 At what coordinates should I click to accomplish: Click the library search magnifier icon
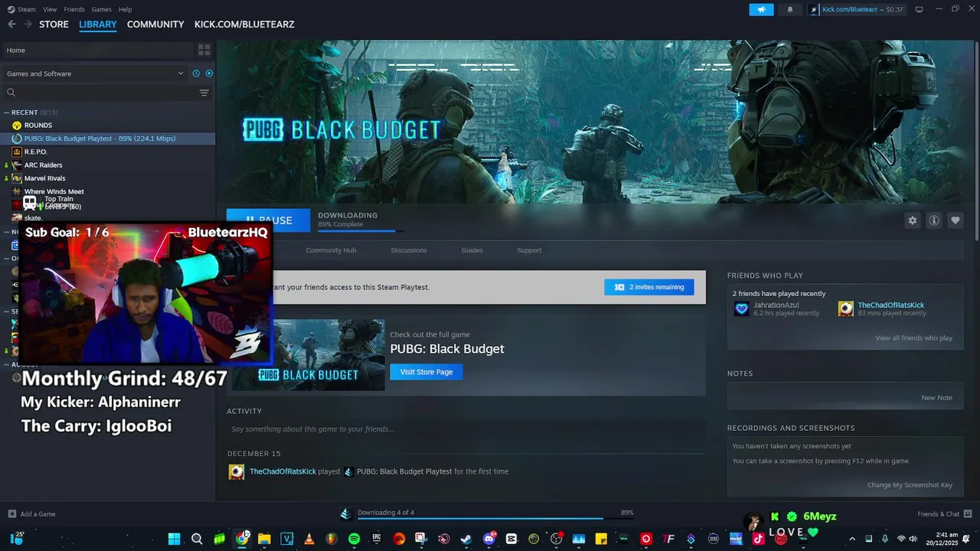tap(11, 93)
